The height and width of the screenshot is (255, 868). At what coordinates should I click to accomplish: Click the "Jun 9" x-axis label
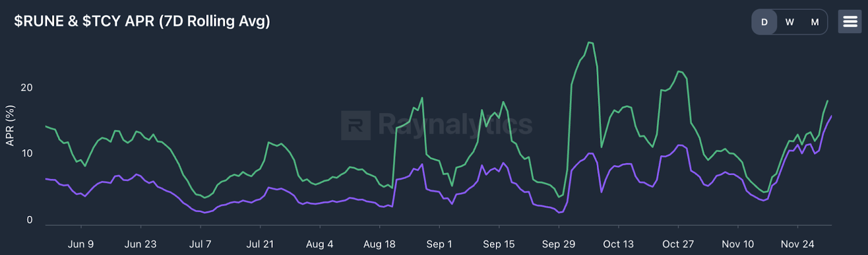pyautogui.click(x=81, y=244)
